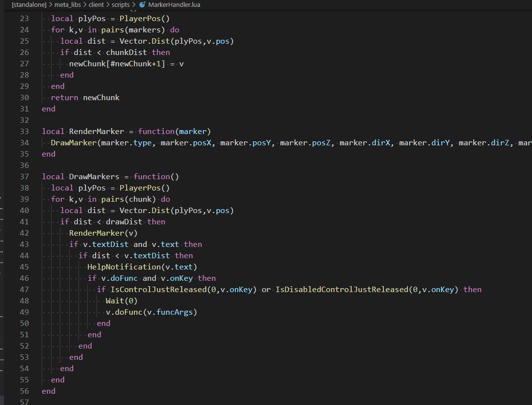Click PlayerPos() on line 23
This screenshot has height=405, width=532.
145,19
